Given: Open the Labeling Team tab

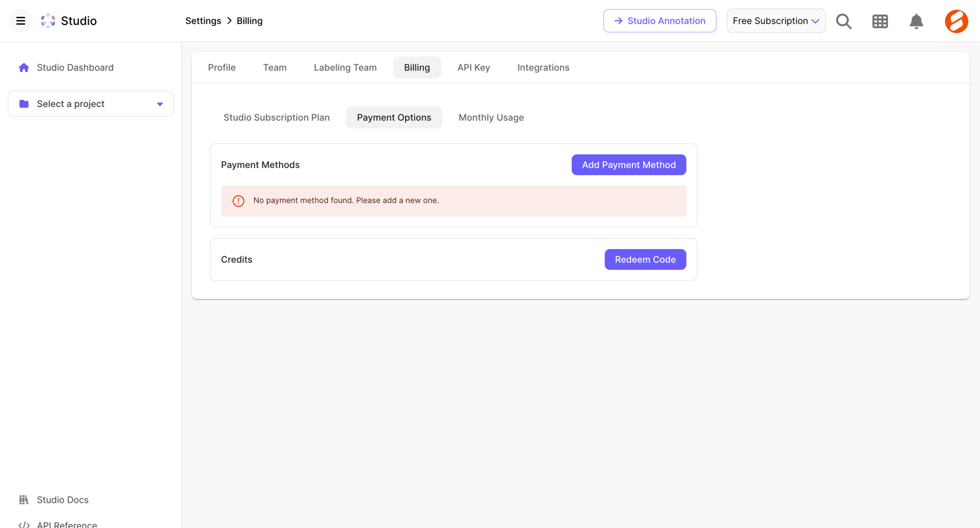Looking at the screenshot, I should (x=345, y=67).
